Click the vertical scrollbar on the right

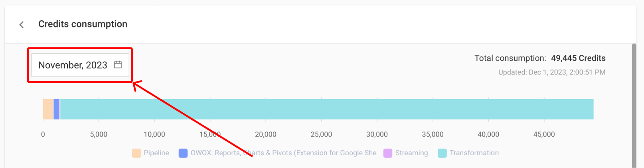[x=634, y=105]
